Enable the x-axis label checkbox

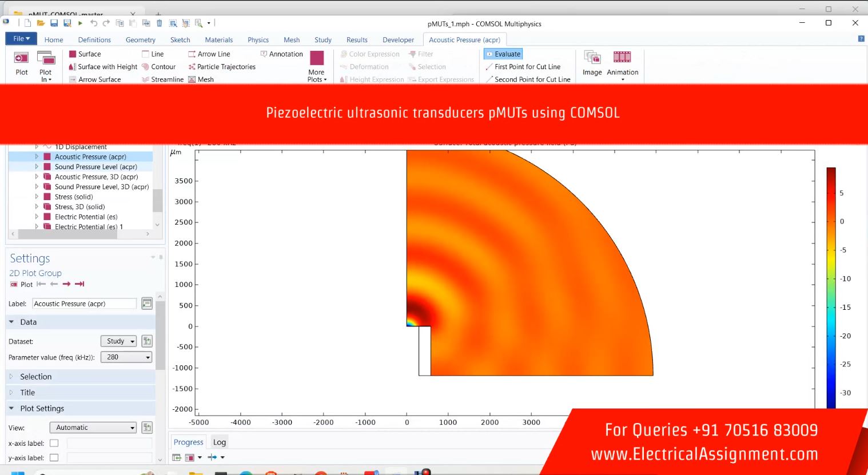pyautogui.click(x=54, y=443)
